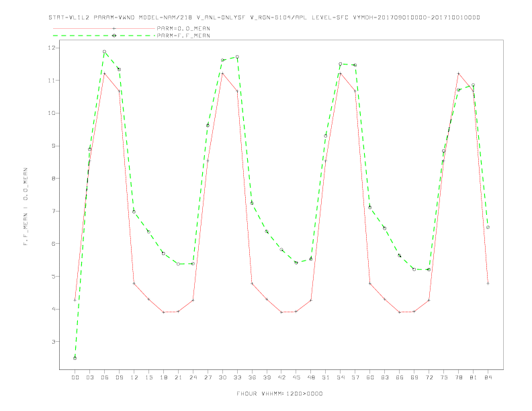Screen dimensions: 532x411
Task: Click x-axis hour label 78
Action: pyautogui.click(x=458, y=377)
